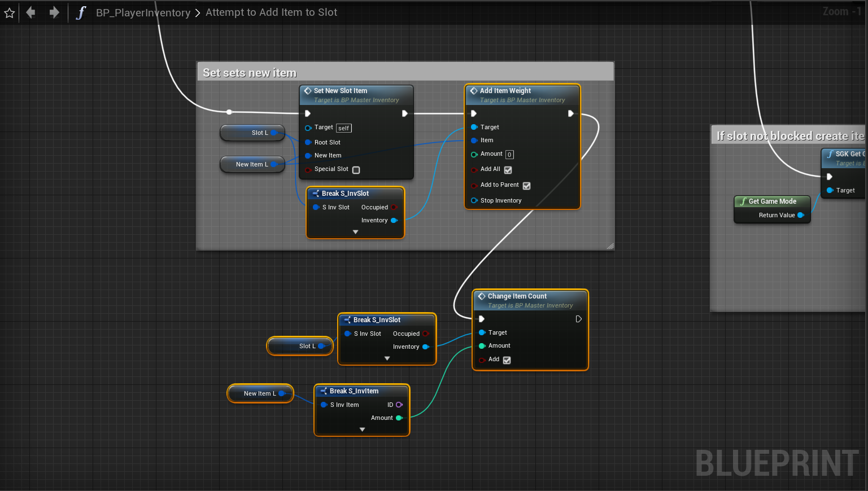Click the favorite star icon in breadcrumb bar

(x=10, y=13)
